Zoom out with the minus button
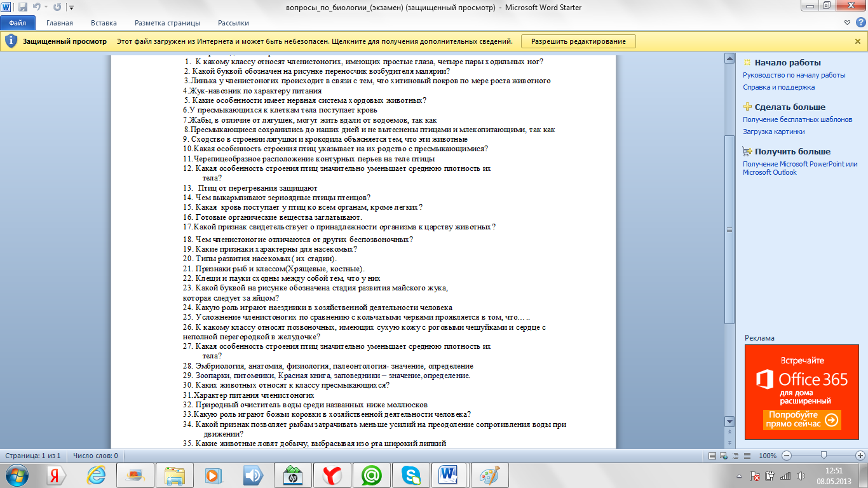Image resolution: width=868 pixels, height=488 pixels. [x=787, y=456]
